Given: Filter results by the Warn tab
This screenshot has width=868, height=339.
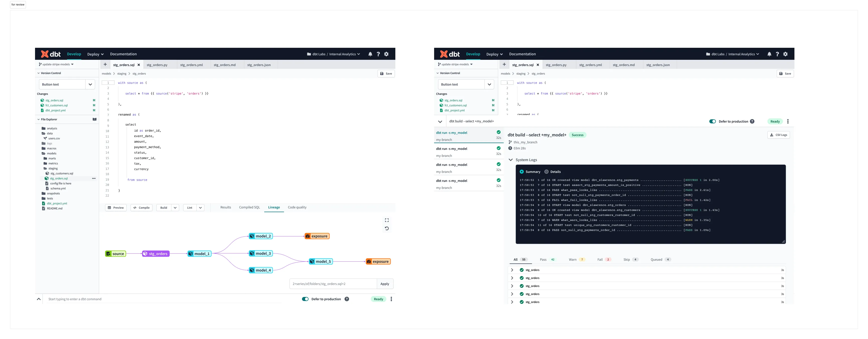Looking at the screenshot, I should click(577, 259).
